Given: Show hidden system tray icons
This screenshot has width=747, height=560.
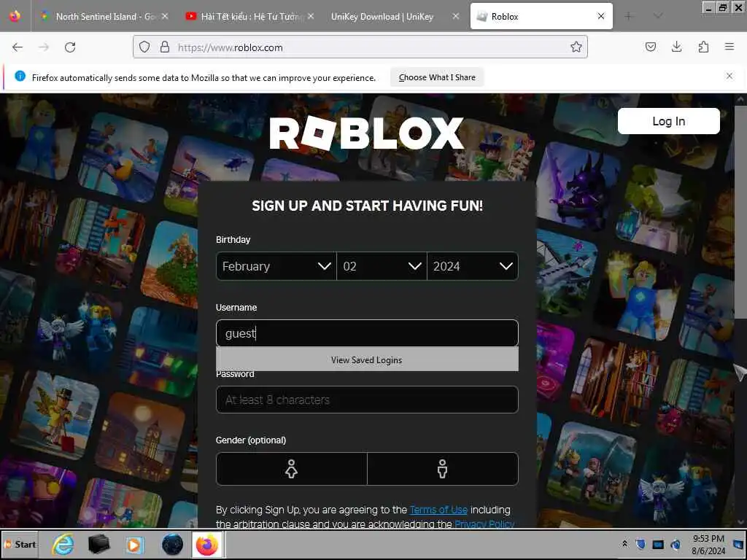Looking at the screenshot, I should pyautogui.click(x=624, y=544).
